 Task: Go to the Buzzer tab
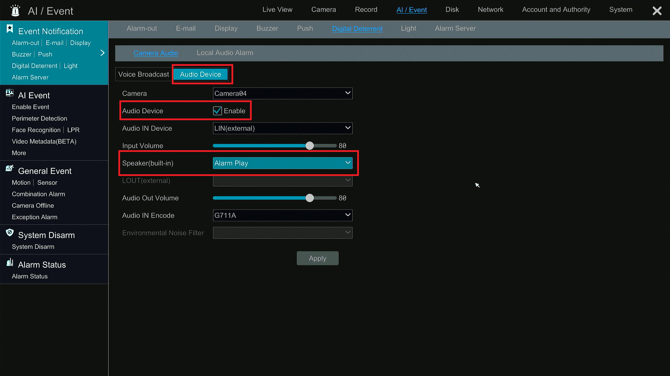click(x=267, y=29)
